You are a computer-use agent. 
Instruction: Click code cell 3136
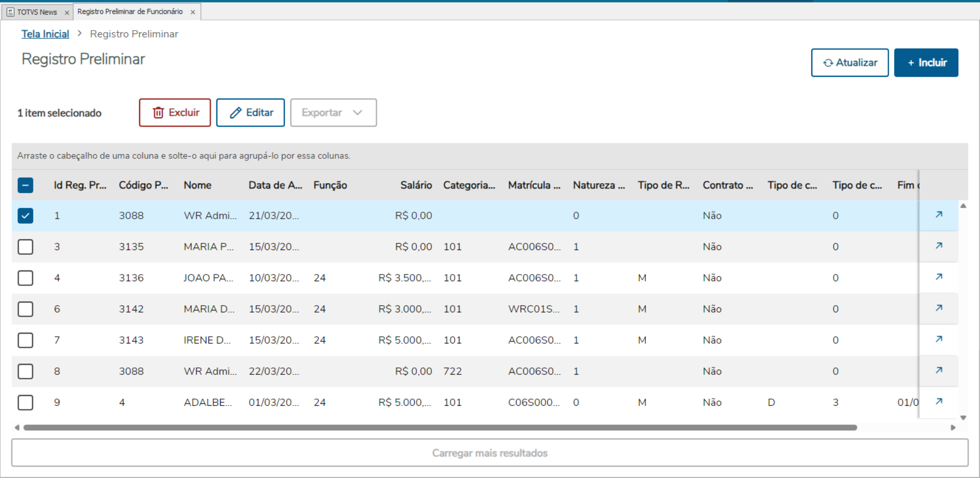131,278
